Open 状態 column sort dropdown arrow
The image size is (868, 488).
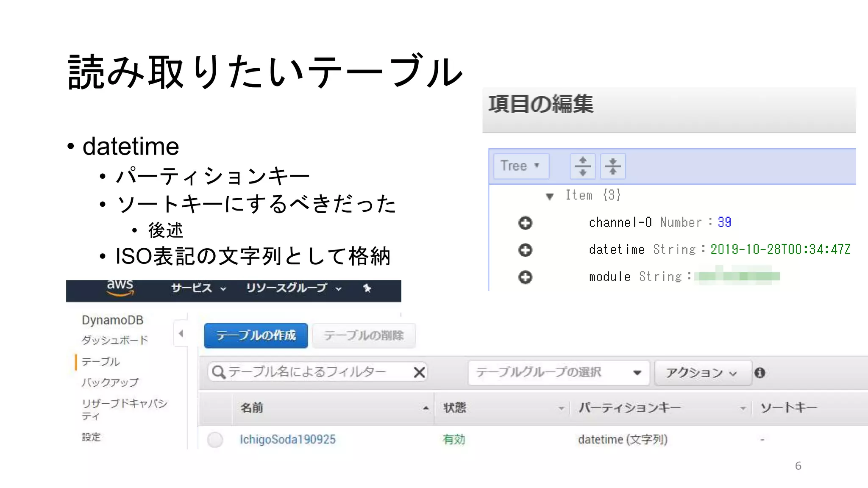click(x=561, y=408)
